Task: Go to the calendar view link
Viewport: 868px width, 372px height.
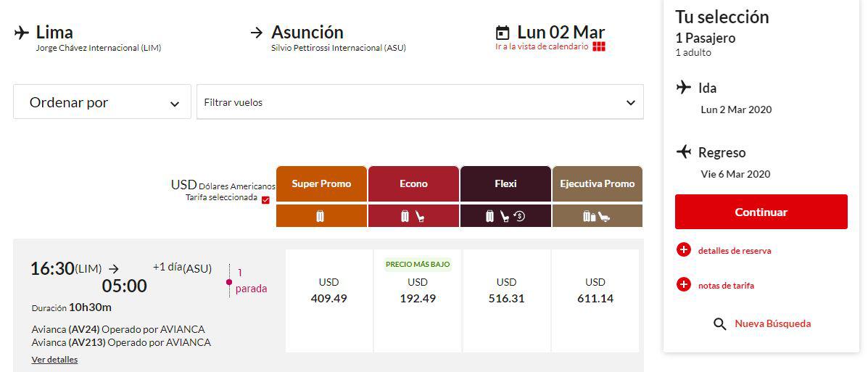Action: tap(542, 46)
